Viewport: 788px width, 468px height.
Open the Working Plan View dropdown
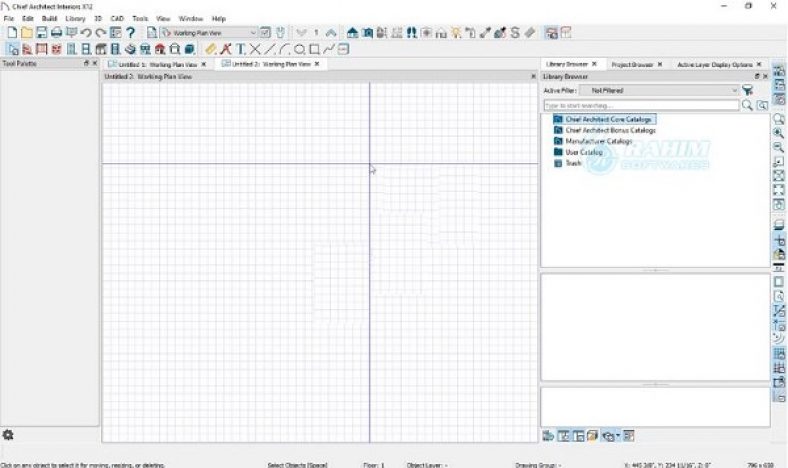pos(209,33)
